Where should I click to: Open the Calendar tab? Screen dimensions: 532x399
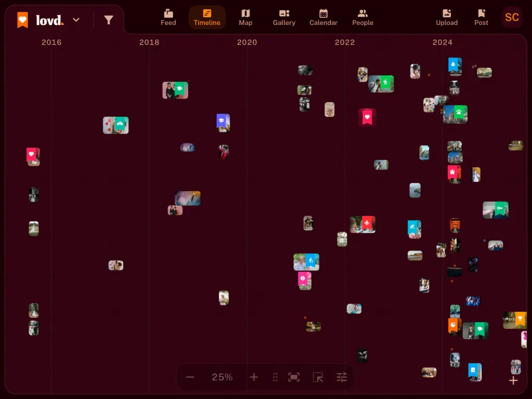[323, 18]
